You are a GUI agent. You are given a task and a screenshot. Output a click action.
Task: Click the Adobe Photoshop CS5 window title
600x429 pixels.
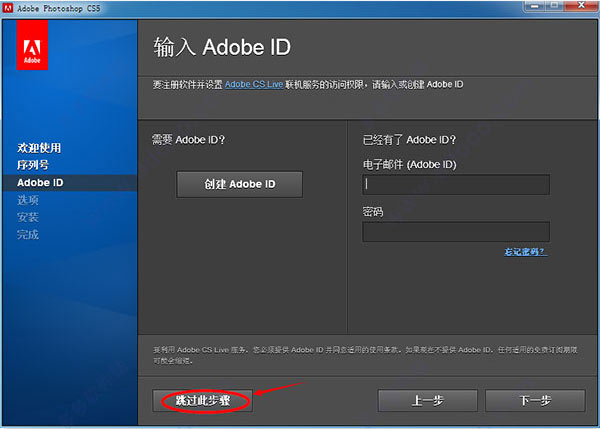(59, 8)
